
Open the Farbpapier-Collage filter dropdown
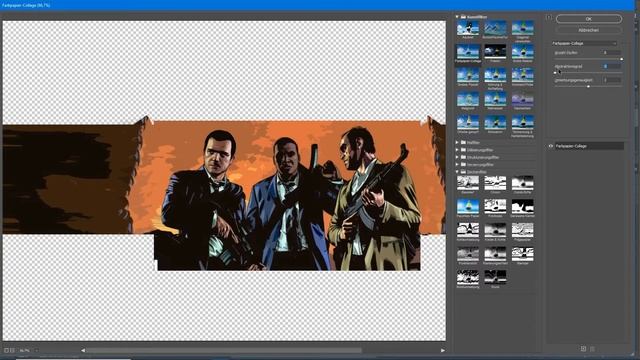584,43
